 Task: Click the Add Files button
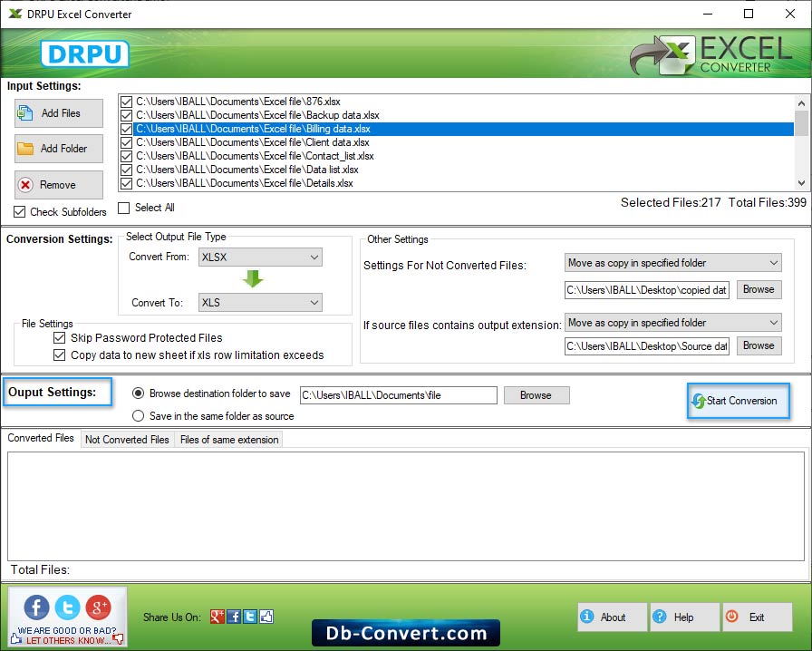pyautogui.click(x=59, y=113)
